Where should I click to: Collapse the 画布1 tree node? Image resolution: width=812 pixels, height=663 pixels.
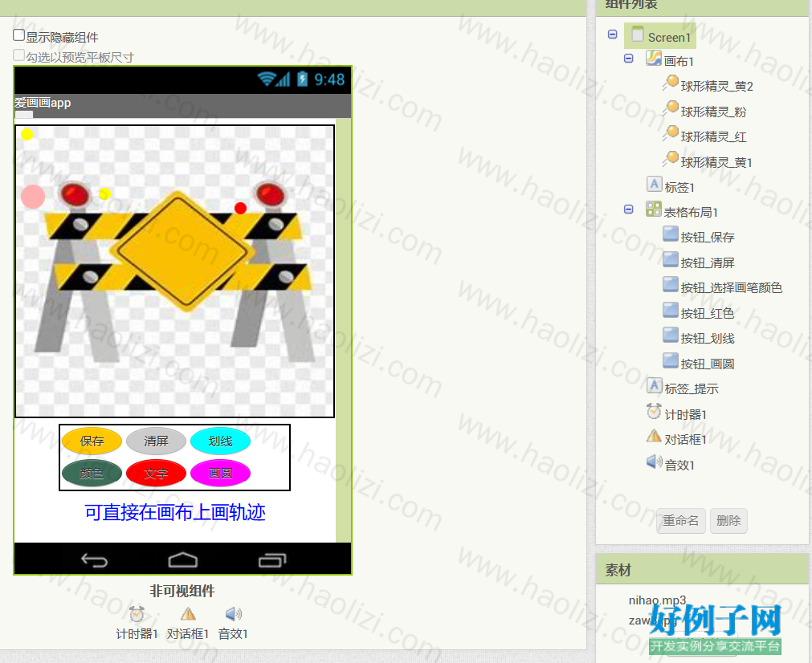(x=629, y=59)
